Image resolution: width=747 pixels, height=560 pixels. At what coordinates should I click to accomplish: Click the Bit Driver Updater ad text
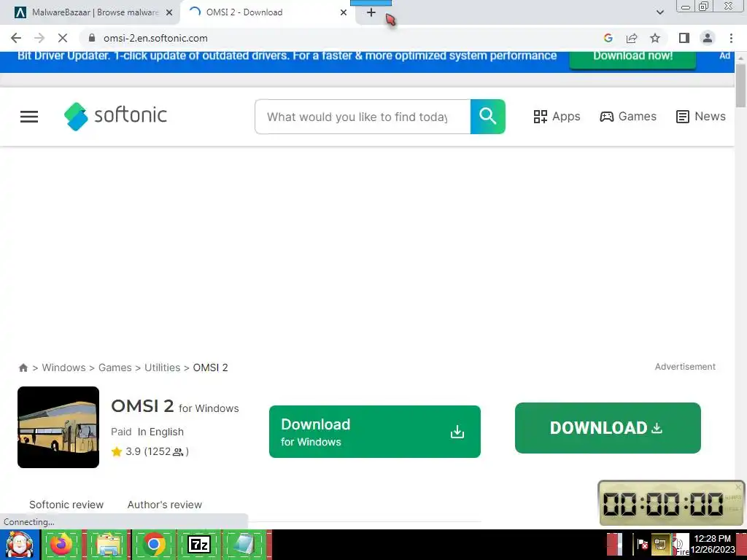click(x=287, y=55)
